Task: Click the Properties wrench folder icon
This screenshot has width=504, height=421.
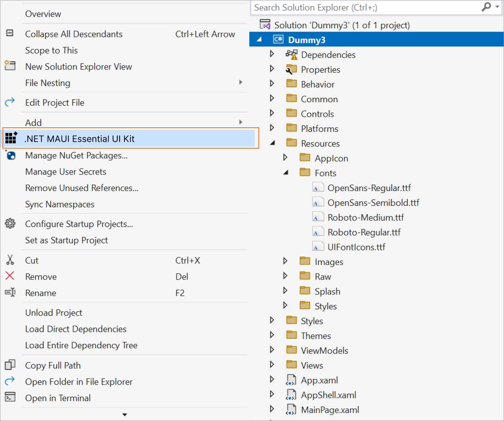Action: [292, 69]
